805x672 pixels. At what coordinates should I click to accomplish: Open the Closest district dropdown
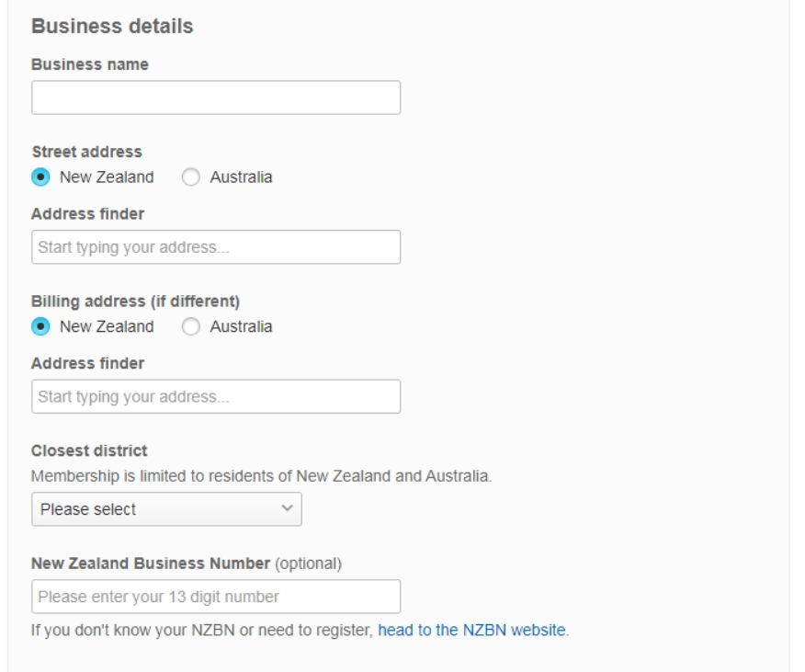click(x=166, y=509)
